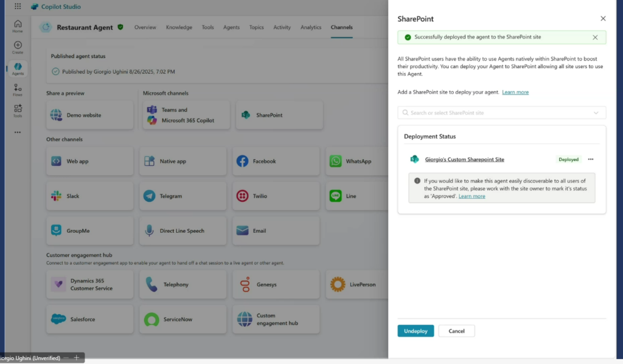The width and height of the screenshot is (623, 364).
Task: Click the Create plus icon in sidebar
Action: [18, 47]
